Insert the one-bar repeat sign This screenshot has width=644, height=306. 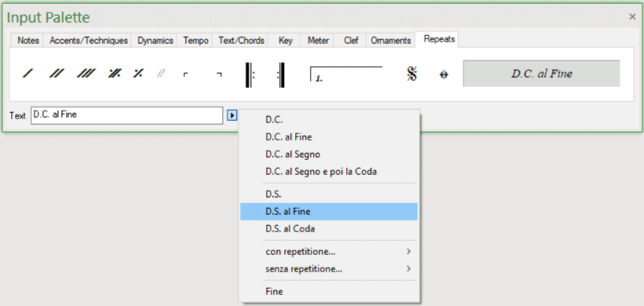(138, 74)
